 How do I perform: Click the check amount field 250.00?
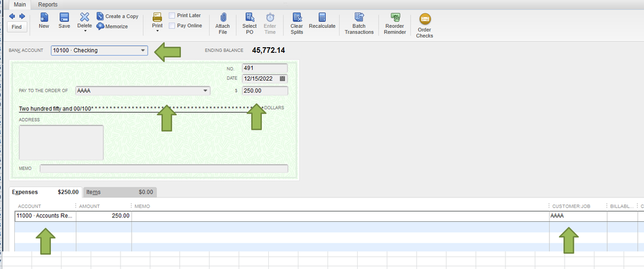click(264, 91)
